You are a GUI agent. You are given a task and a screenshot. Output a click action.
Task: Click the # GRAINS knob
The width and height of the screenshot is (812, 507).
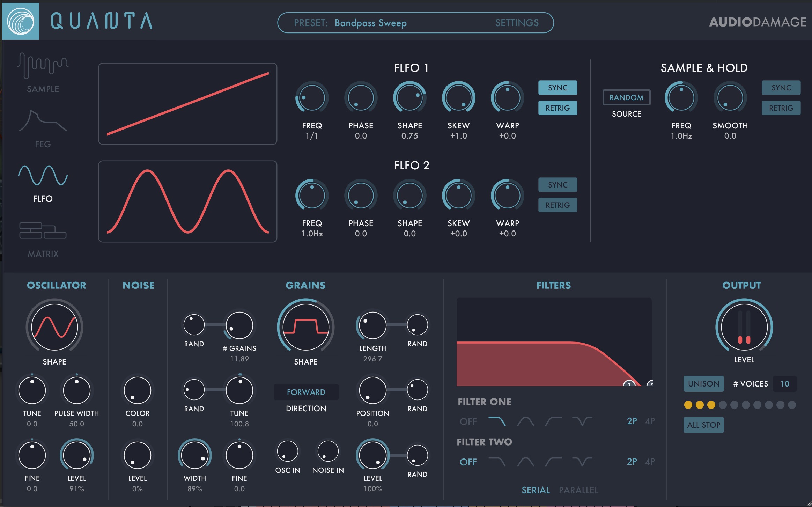pos(239,325)
